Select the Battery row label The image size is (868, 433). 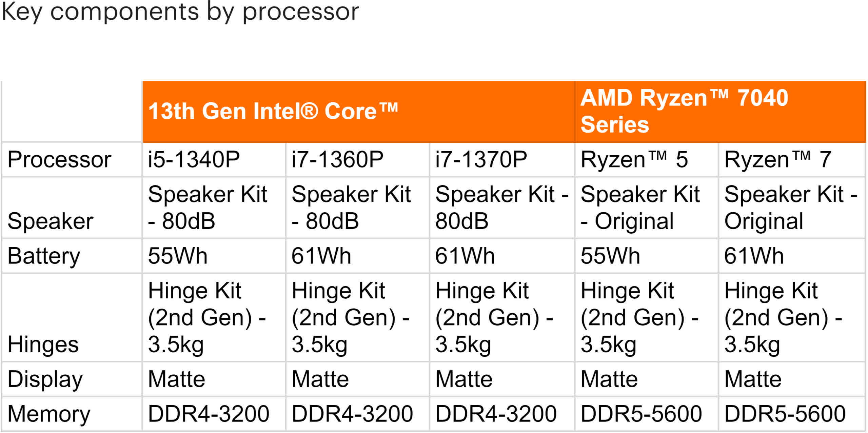72,256
